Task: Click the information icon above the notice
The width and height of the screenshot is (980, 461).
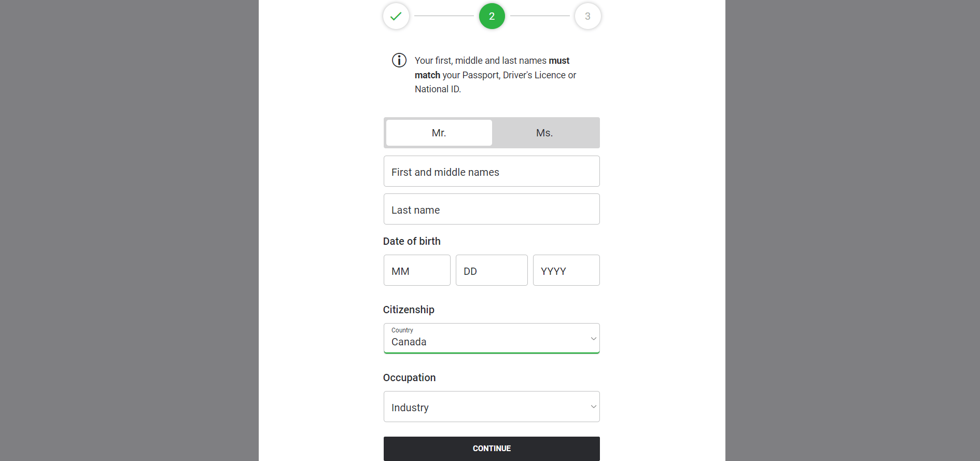Action: pyautogui.click(x=399, y=60)
